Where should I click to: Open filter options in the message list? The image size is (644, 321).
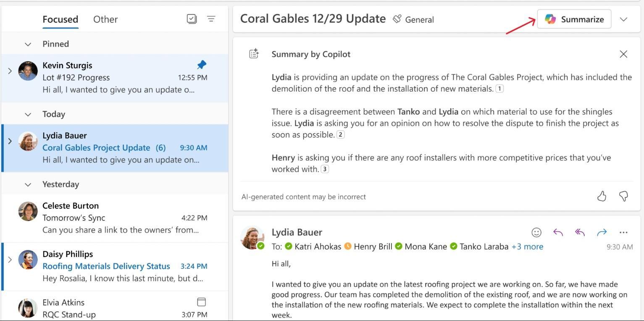[211, 19]
